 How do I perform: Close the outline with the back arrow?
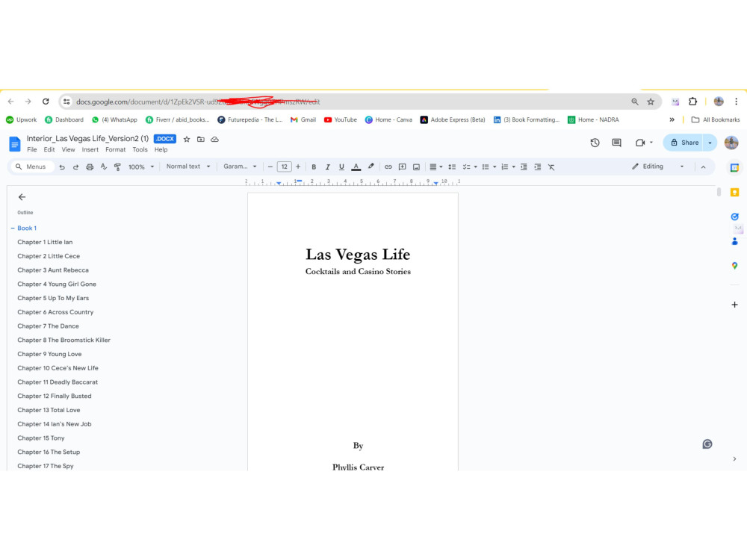[x=22, y=196]
